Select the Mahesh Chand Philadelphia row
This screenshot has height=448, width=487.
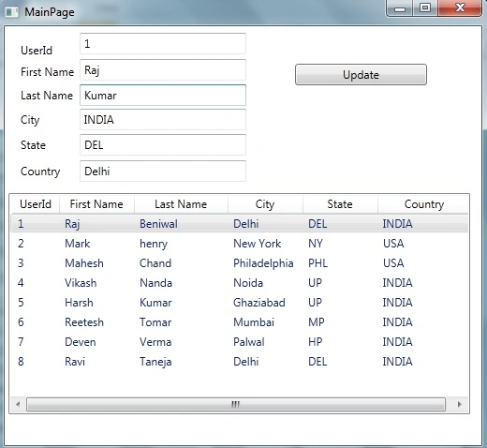pyautogui.click(x=240, y=263)
